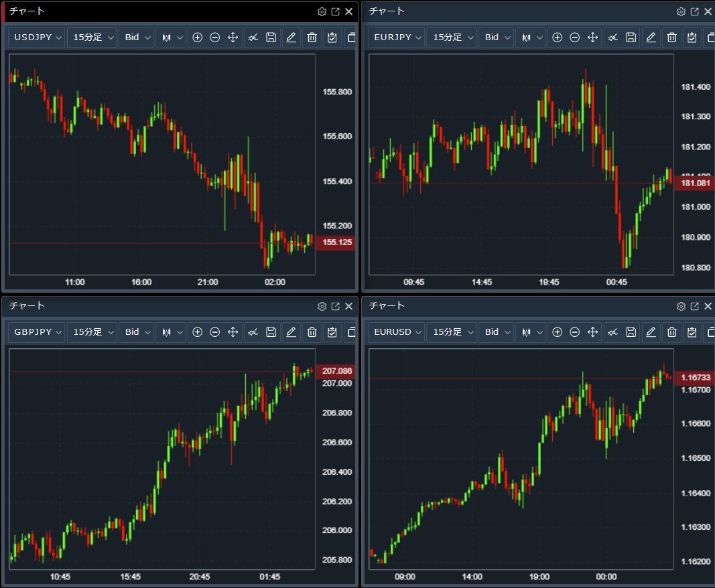This screenshot has width=715, height=588.
Task: Open the USDJPY currency pair dropdown
Action: [x=38, y=38]
